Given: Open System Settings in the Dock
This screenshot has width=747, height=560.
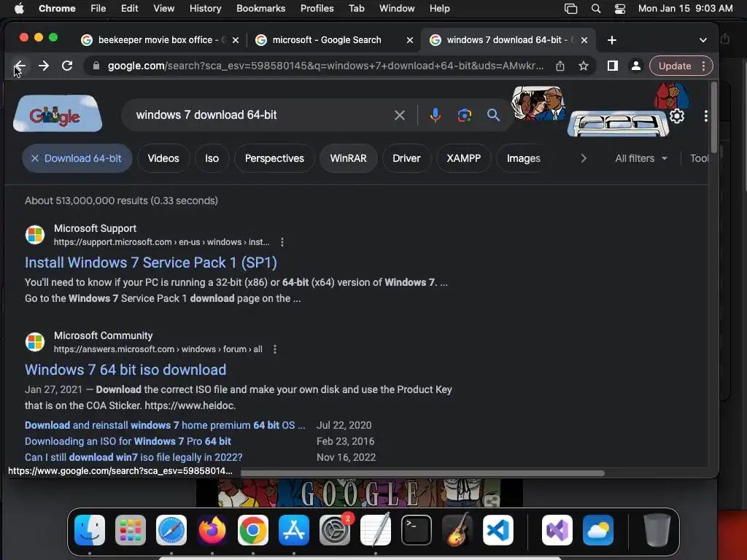Looking at the screenshot, I should coord(334,530).
